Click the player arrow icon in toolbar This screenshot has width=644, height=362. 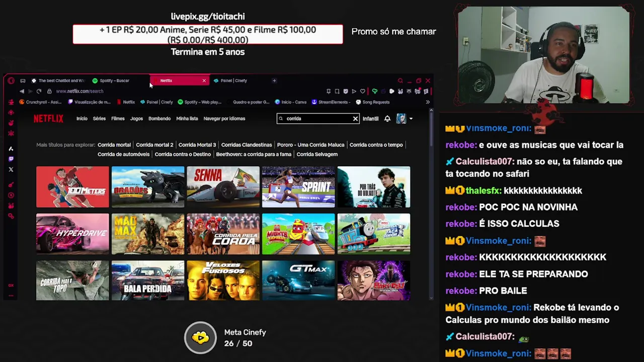tap(354, 91)
